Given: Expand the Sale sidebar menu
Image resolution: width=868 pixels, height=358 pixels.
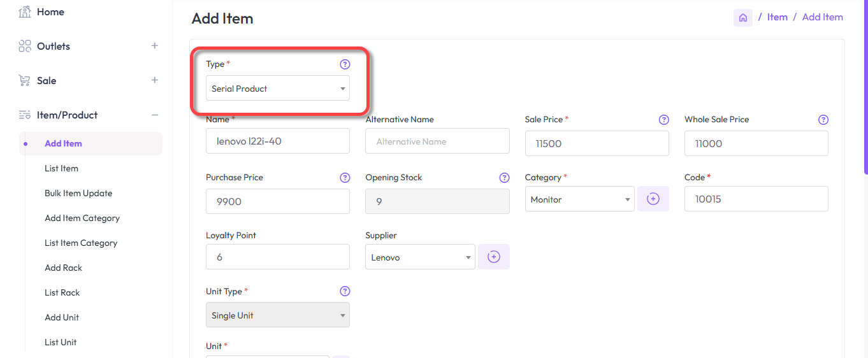Looking at the screenshot, I should pyautogui.click(x=154, y=80).
